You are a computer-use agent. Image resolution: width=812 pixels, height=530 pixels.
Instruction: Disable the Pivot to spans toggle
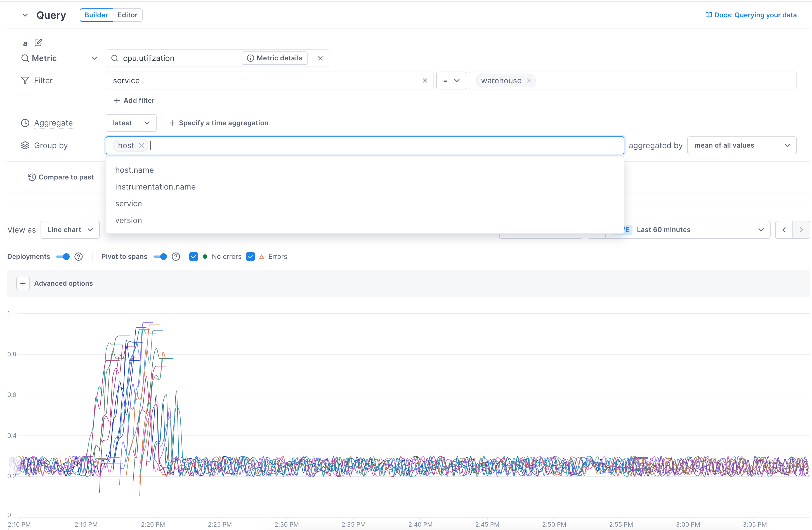coord(160,256)
